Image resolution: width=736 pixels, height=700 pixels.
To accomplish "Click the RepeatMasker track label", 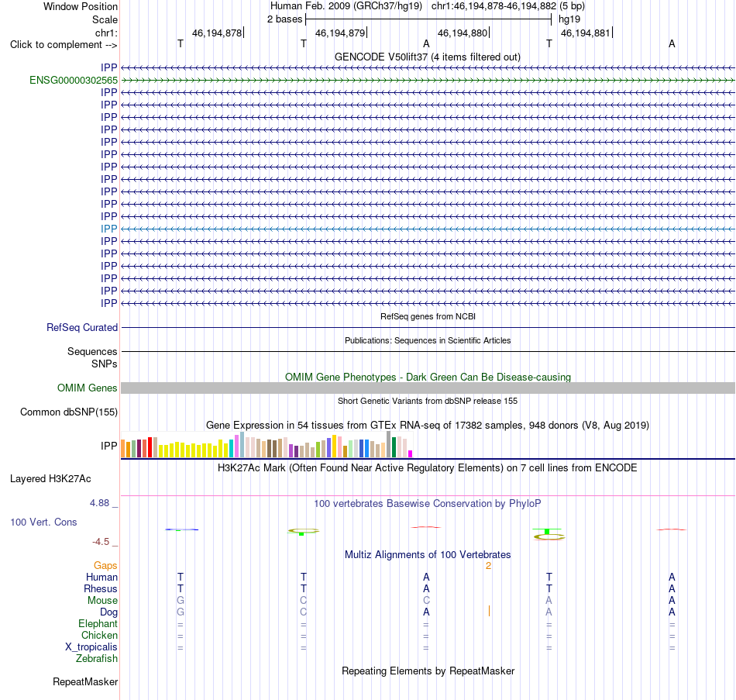I will coord(85,681).
